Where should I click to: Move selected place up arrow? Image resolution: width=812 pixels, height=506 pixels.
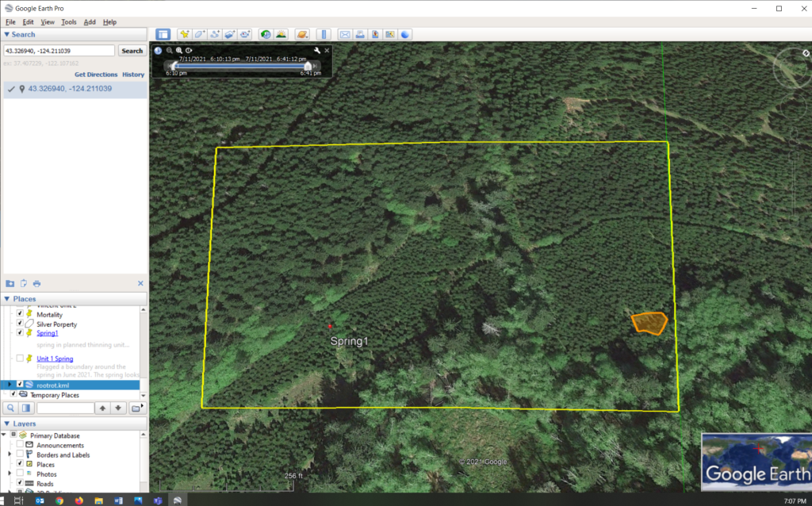coord(102,408)
